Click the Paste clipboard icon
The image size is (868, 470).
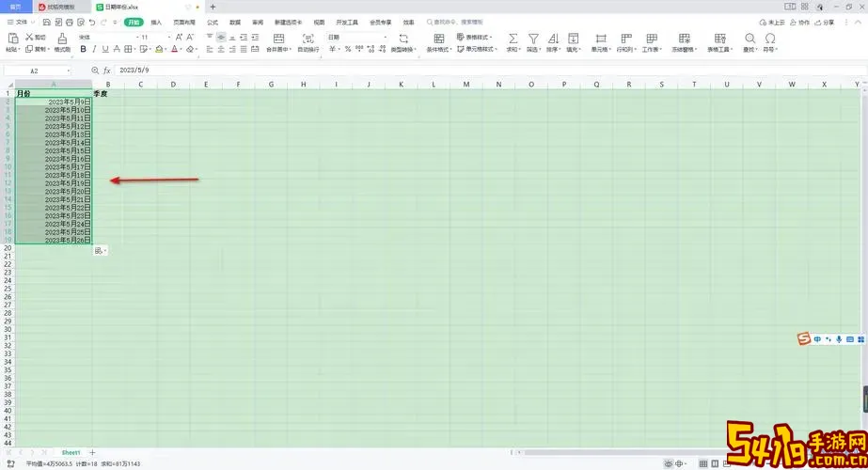pos(13,39)
